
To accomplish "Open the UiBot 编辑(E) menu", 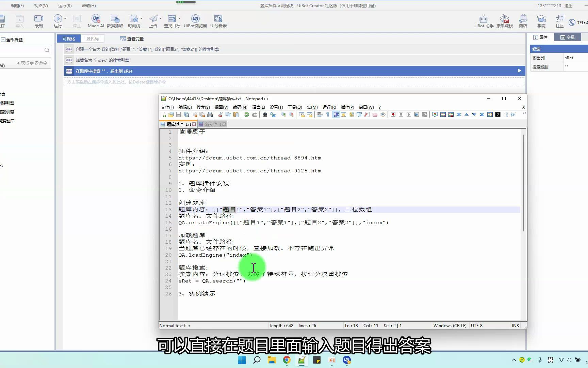I will (x=17, y=5).
